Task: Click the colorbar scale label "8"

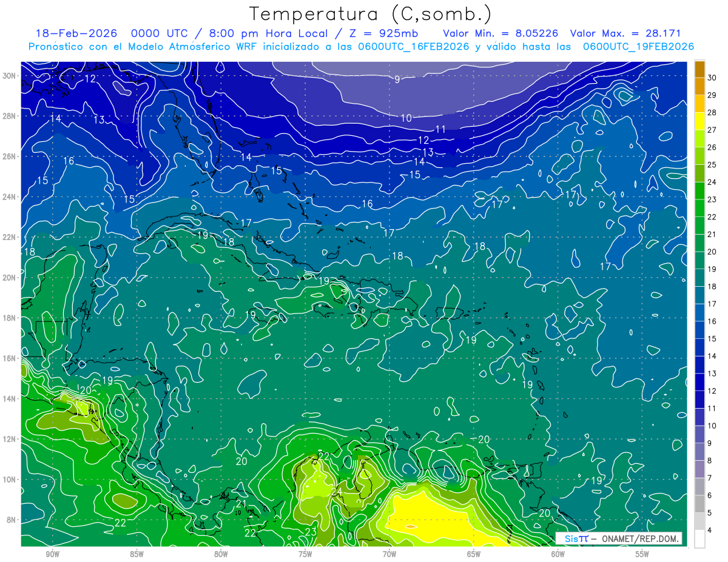Action: pos(710,461)
